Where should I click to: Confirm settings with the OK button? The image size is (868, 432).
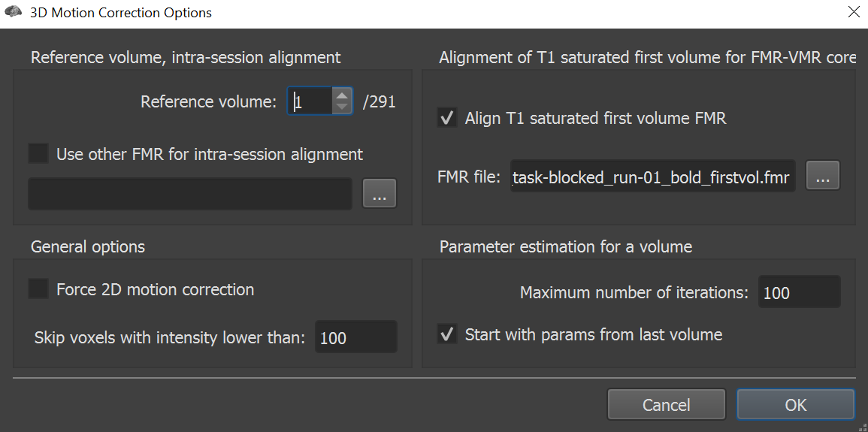[x=796, y=405]
